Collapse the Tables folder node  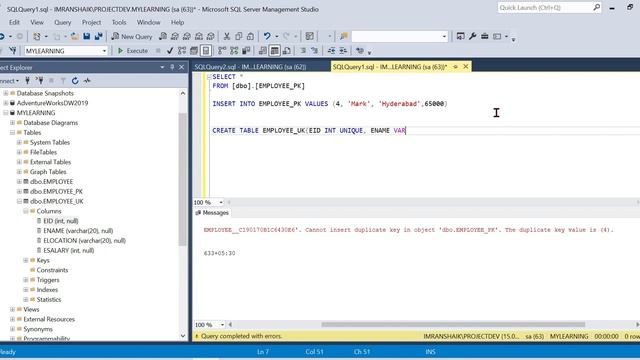pos(13,133)
